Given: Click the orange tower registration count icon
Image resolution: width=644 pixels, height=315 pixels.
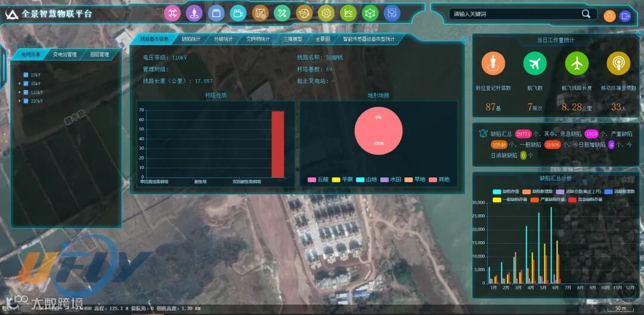Looking at the screenshot, I should click(493, 64).
